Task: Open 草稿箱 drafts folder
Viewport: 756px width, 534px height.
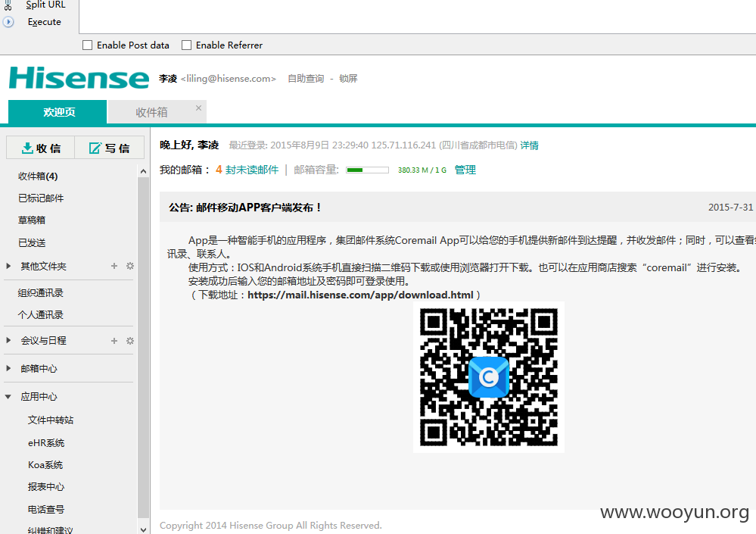Action: pos(31,220)
